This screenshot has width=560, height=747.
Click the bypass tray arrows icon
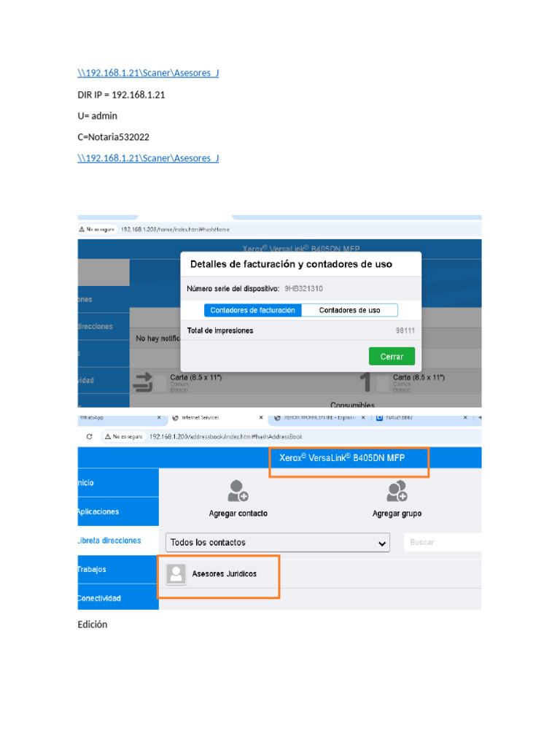point(142,382)
